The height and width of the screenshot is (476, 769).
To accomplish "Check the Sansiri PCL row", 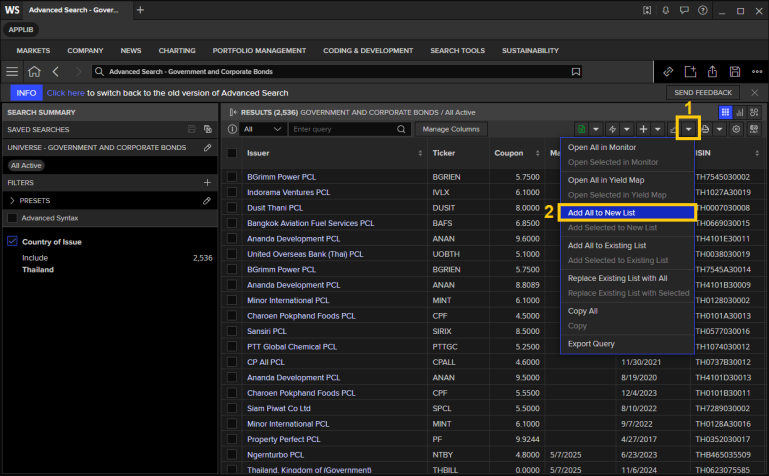I will click(x=232, y=331).
